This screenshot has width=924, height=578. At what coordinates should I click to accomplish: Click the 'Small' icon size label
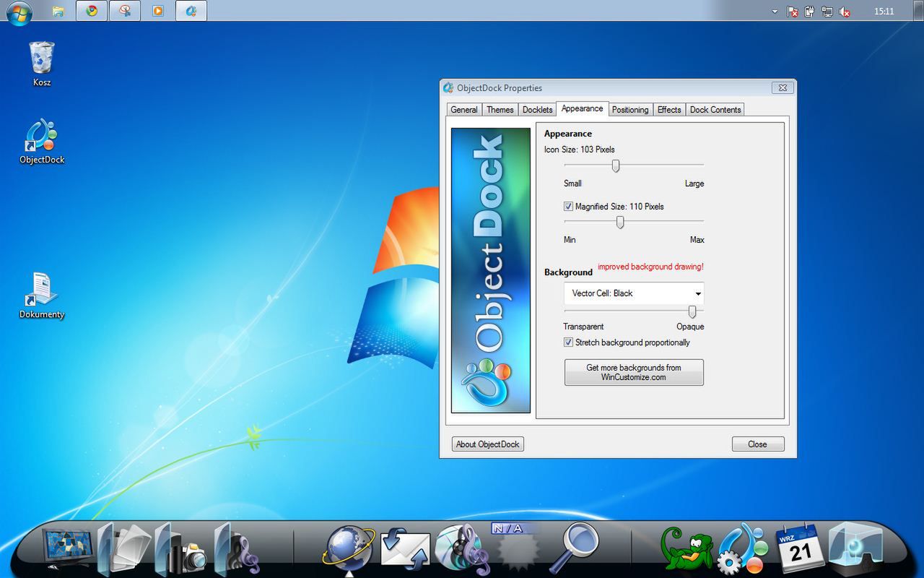point(572,184)
